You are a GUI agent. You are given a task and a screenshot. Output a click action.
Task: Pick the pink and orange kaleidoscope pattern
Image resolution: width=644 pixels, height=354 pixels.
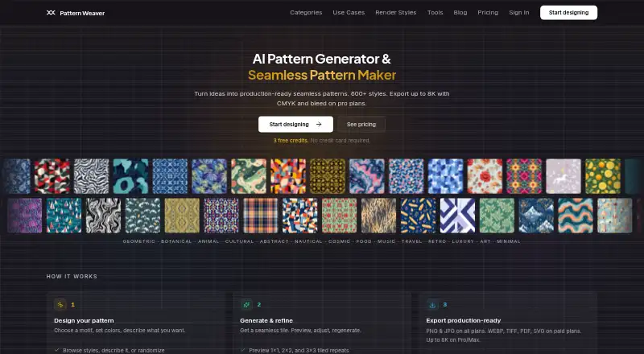(525, 176)
